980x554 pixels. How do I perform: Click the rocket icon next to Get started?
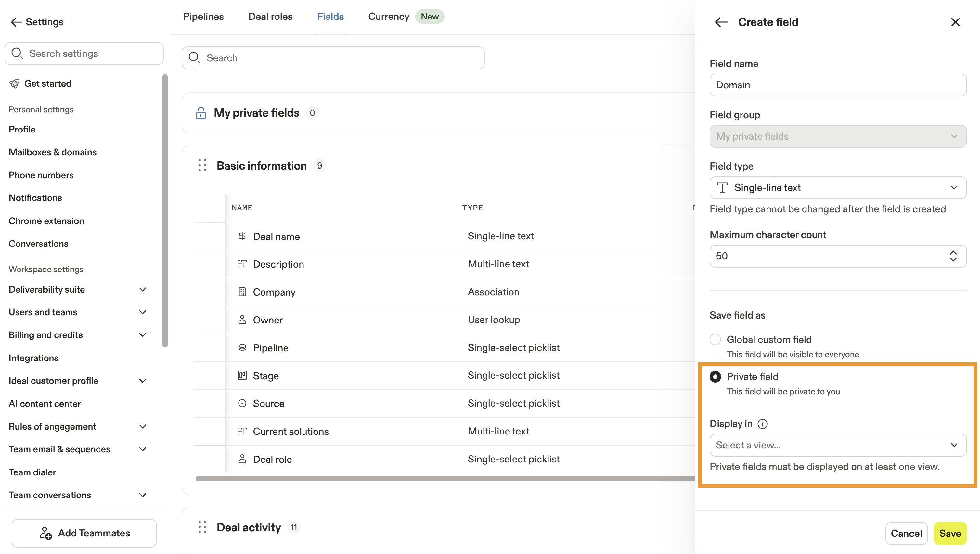[x=15, y=84]
